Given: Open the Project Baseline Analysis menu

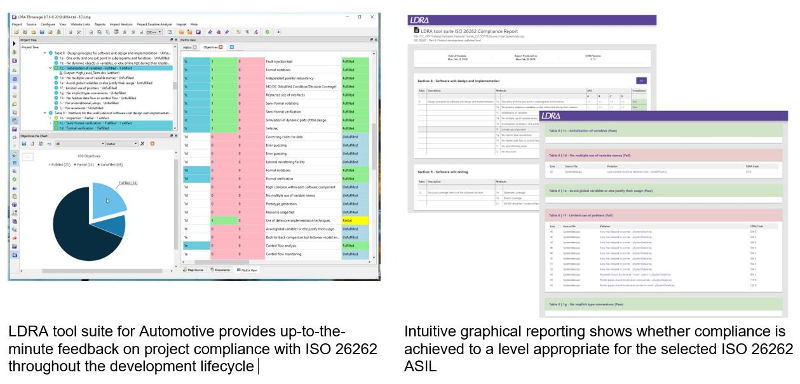Looking at the screenshot, I should pyautogui.click(x=156, y=24).
